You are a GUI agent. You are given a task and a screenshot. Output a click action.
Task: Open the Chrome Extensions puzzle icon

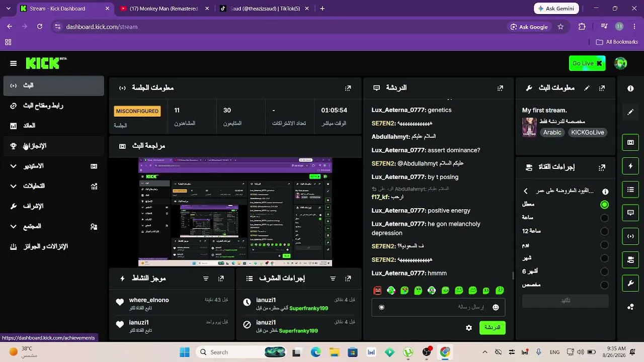pos(582,27)
